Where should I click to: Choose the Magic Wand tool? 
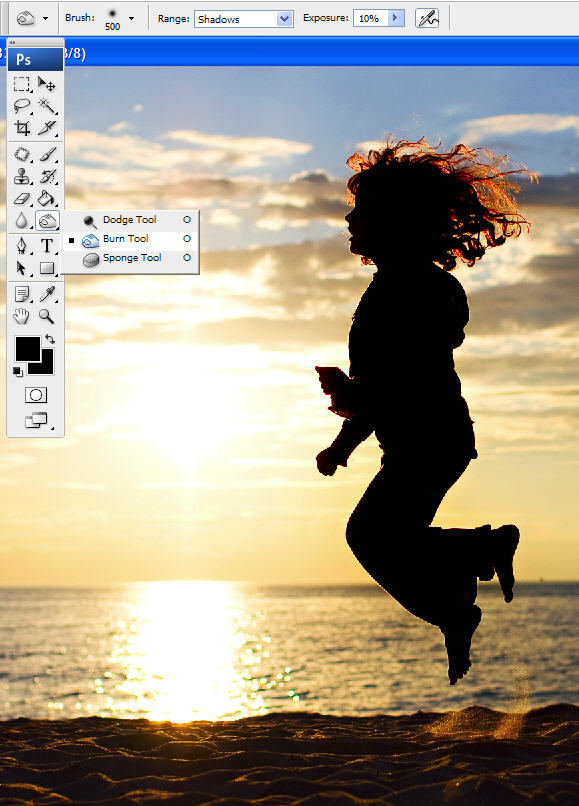click(x=47, y=106)
